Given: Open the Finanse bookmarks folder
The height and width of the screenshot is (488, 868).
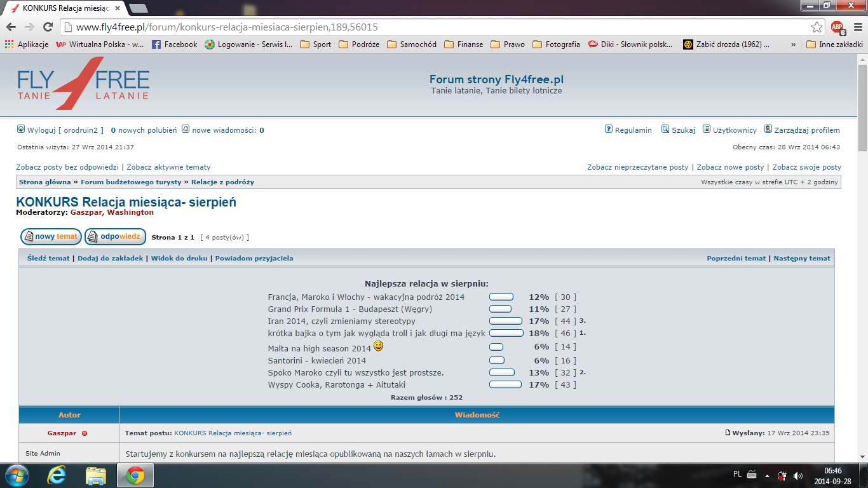Looking at the screenshot, I should click(x=463, y=44).
